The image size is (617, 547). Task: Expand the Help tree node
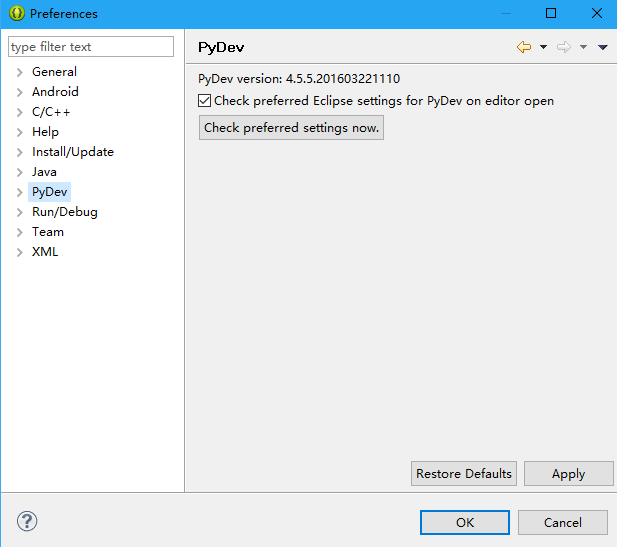(20, 132)
